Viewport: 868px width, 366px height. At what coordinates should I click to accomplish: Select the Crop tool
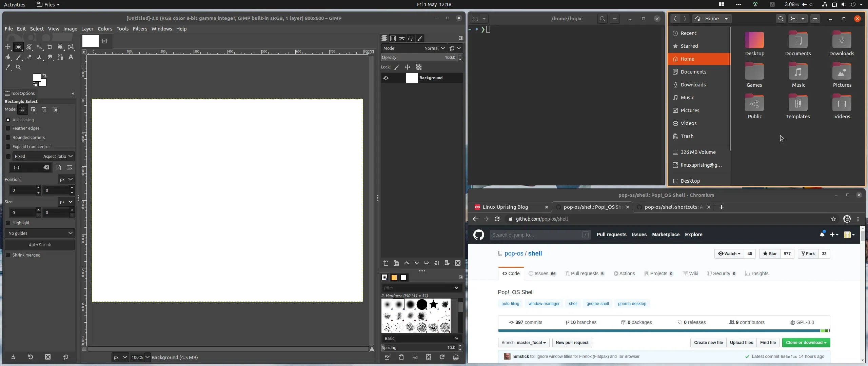pos(50,47)
